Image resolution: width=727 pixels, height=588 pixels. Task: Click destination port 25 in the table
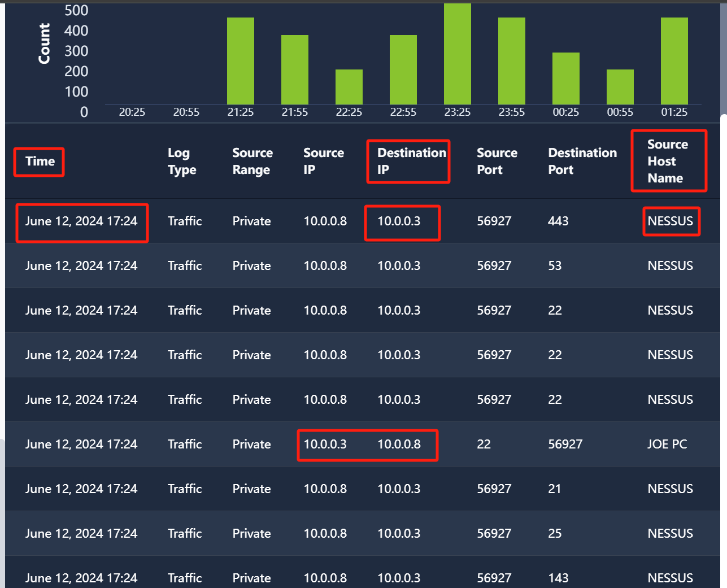click(555, 534)
